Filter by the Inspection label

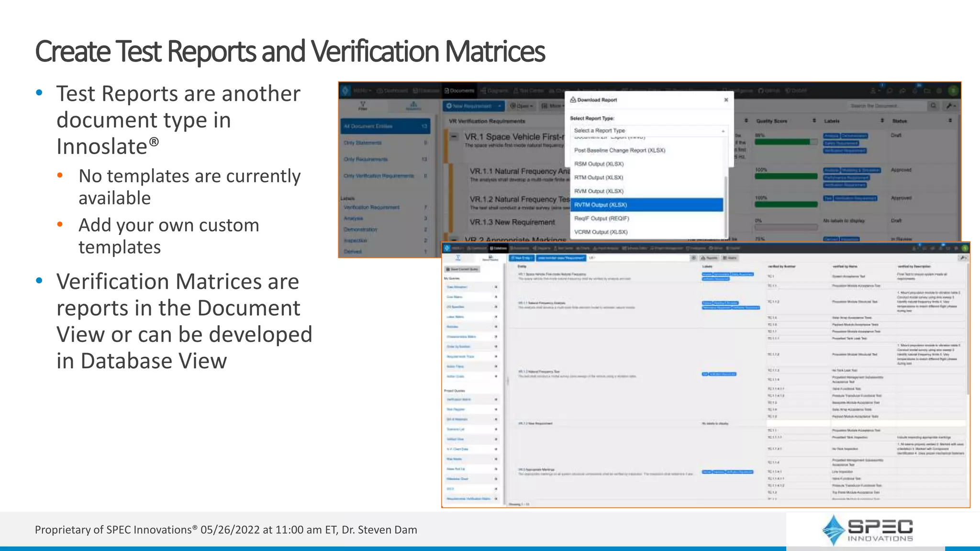(x=356, y=241)
